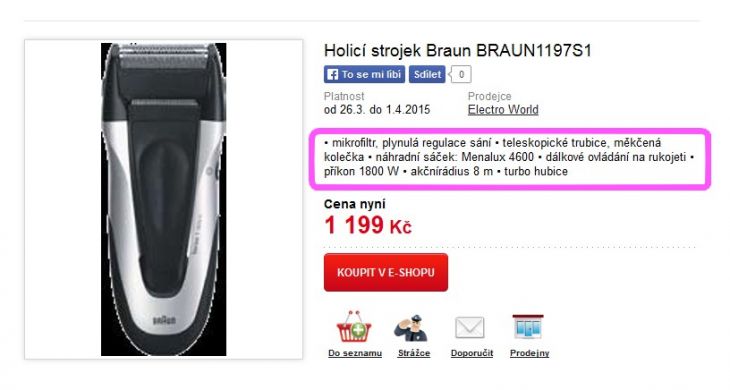
Task: Click the policeman watchdog icon
Action: pos(411,328)
